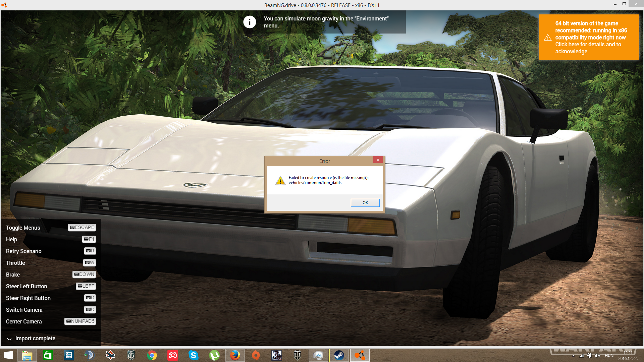Click the W key badge for Throttle
This screenshot has width=644, height=362.
pyautogui.click(x=90, y=262)
